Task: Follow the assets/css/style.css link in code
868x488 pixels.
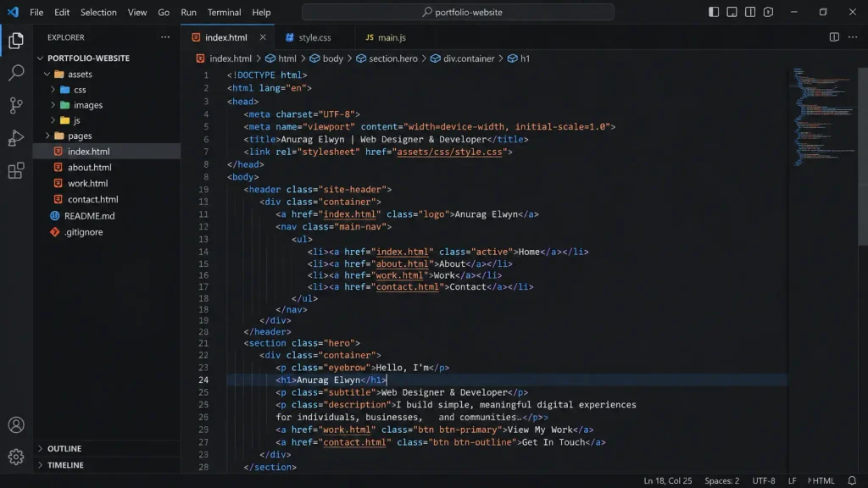Action: tap(449, 152)
